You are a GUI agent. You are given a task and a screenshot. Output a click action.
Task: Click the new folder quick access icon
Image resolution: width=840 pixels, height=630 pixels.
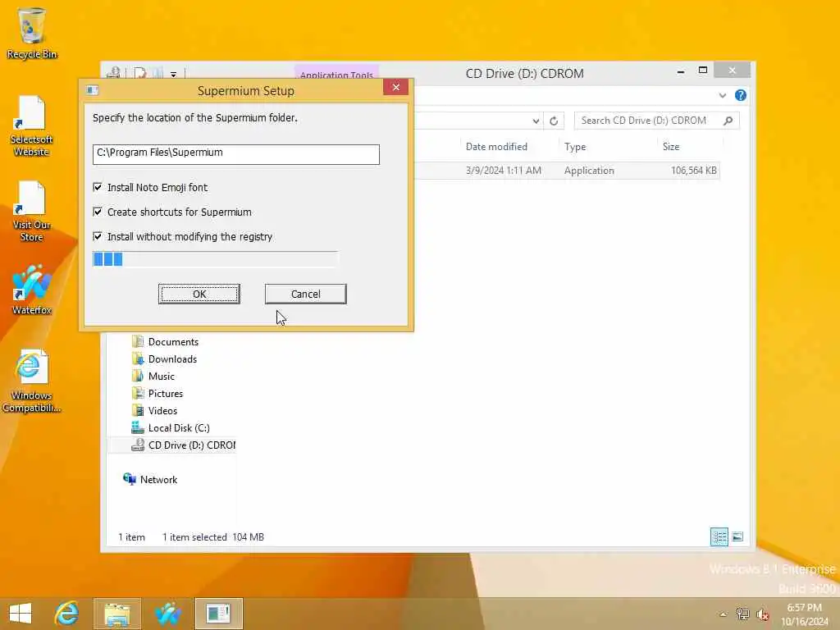[157, 73]
